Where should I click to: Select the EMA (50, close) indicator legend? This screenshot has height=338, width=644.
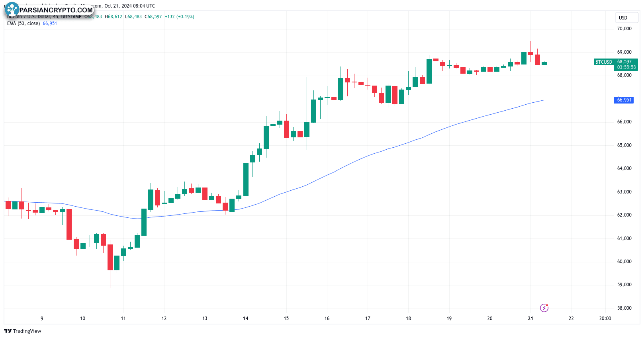23,23
